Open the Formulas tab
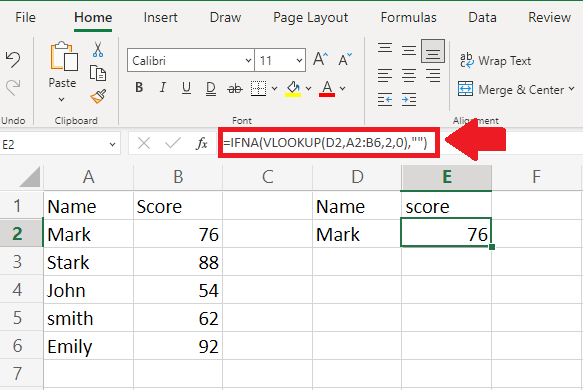 pyautogui.click(x=409, y=17)
